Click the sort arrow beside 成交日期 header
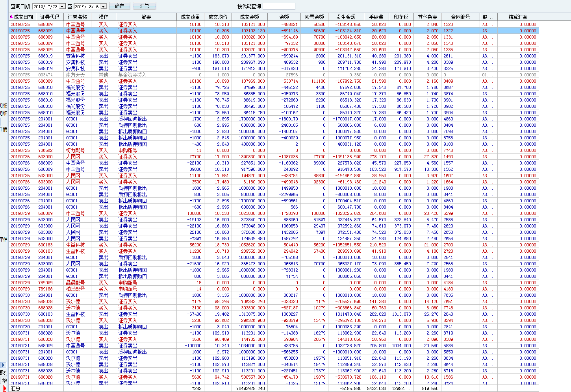The width and height of the screenshot is (571, 392). [x=11, y=17]
